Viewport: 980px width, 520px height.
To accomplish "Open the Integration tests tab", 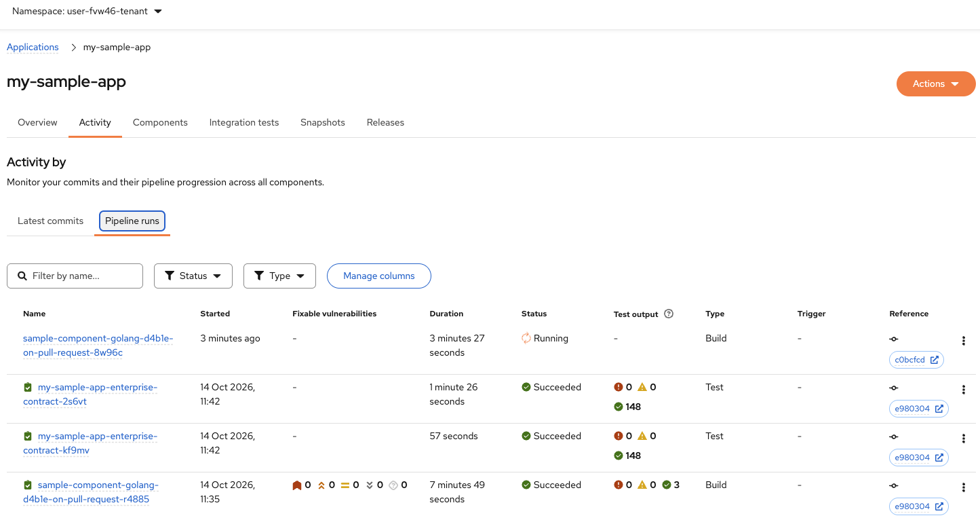I will point(244,122).
